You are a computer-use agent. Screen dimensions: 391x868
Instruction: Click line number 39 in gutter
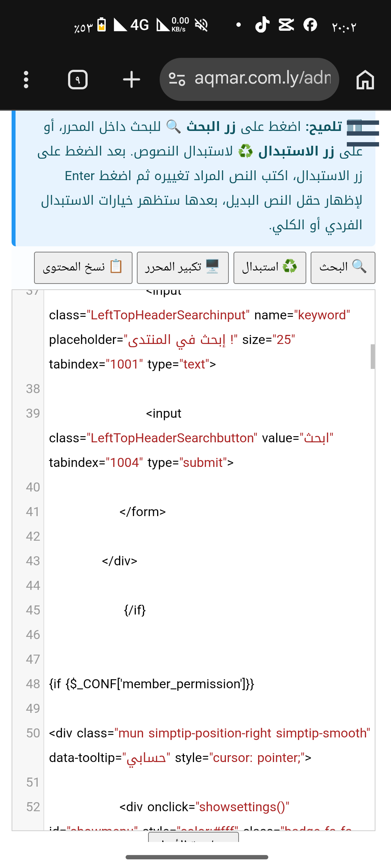pyautogui.click(x=33, y=413)
